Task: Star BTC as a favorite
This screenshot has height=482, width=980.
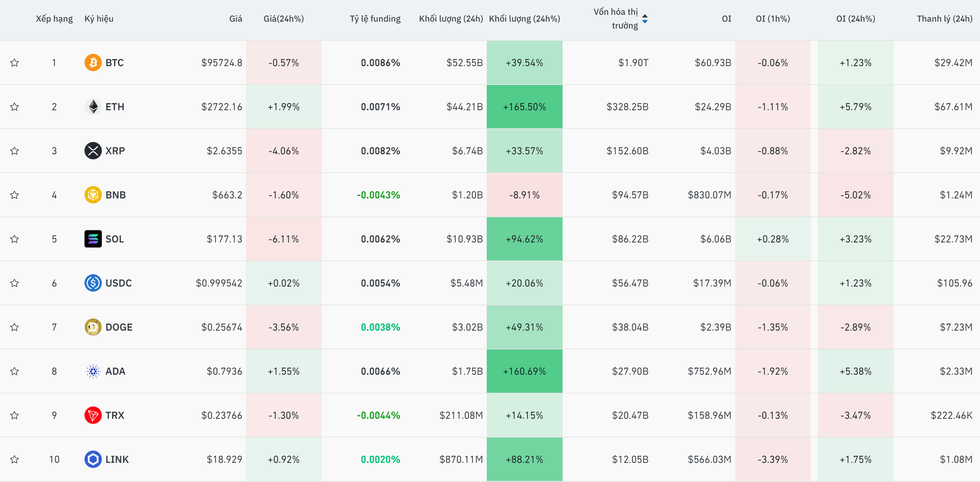Action: point(15,63)
